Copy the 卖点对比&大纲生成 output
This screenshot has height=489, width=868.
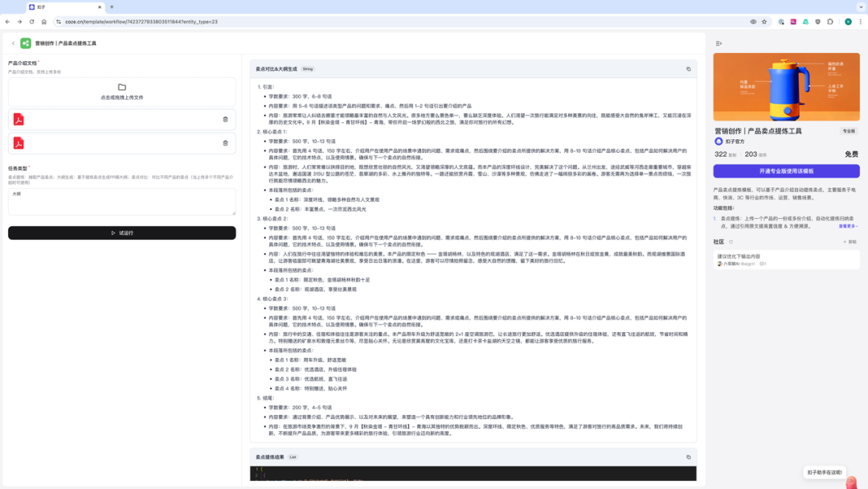(x=689, y=69)
